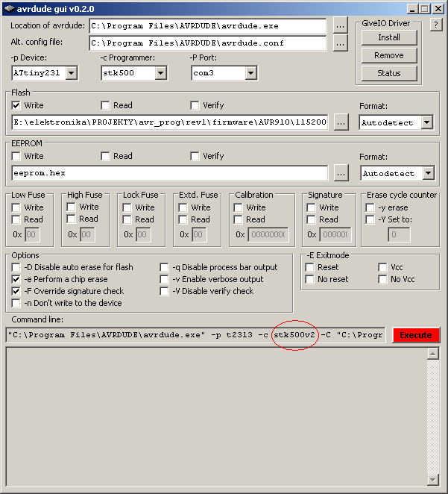Minimize the avrdude gui window
Image resolution: width=448 pixels, height=494 pixels.
[412, 8]
